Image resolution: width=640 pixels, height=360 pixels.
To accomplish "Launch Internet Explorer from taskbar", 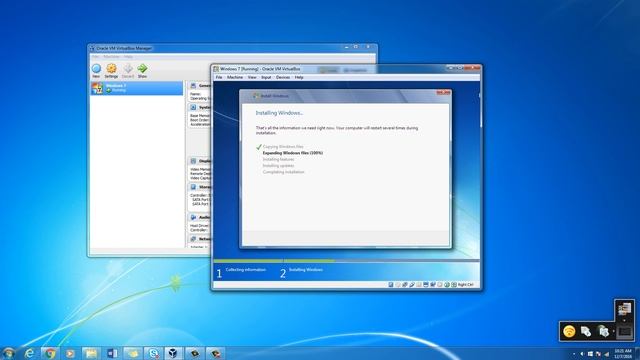I will (29, 353).
